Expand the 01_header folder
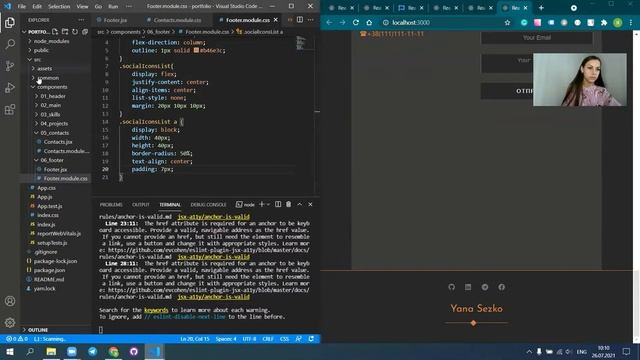Viewport: 640px width, 360px height. pyautogui.click(x=53, y=96)
